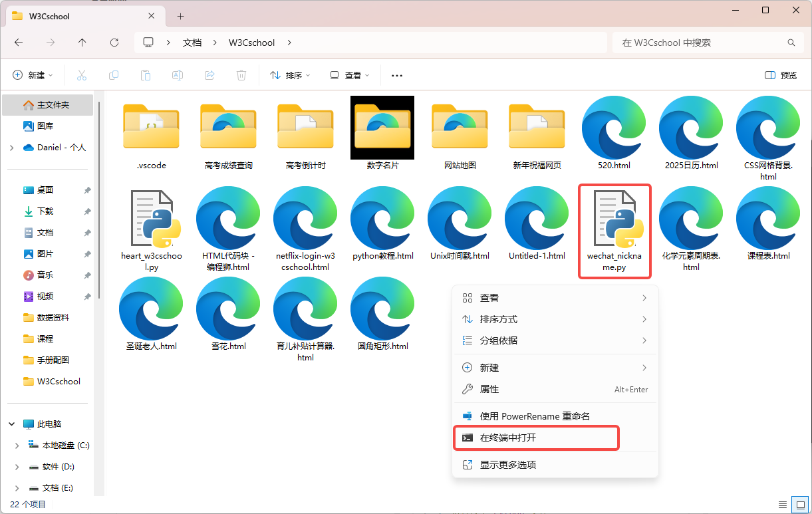Open 手册配图 folder in sidebar

click(x=49, y=360)
